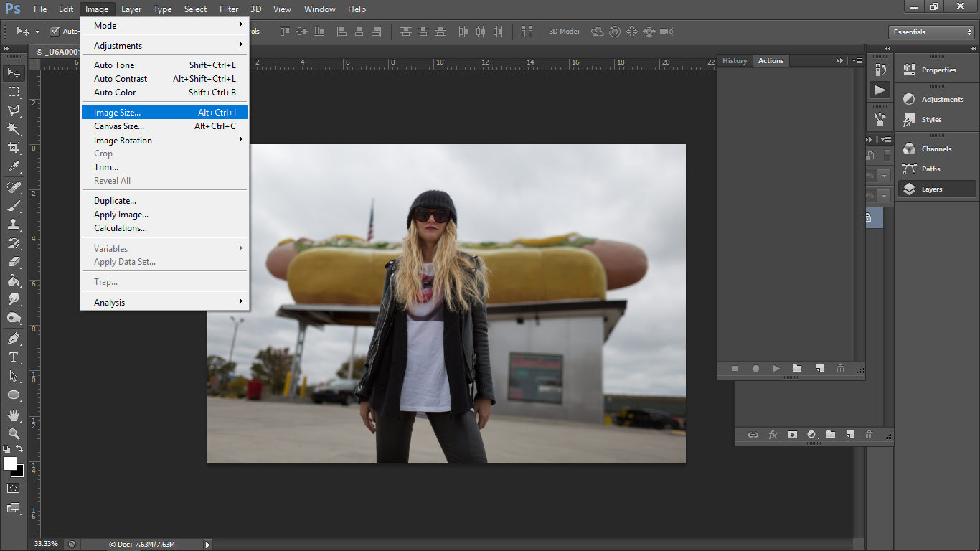Create a new action in the Actions panel
Image resolution: width=980 pixels, height=551 pixels.
point(819,368)
